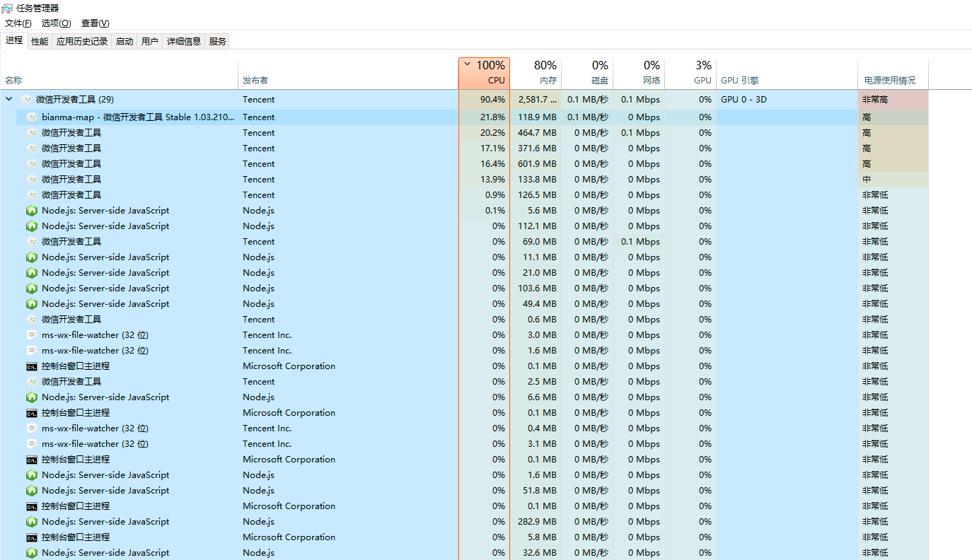Open the 启动 tab
Image resolution: width=972 pixels, height=560 pixels.
coord(125,42)
